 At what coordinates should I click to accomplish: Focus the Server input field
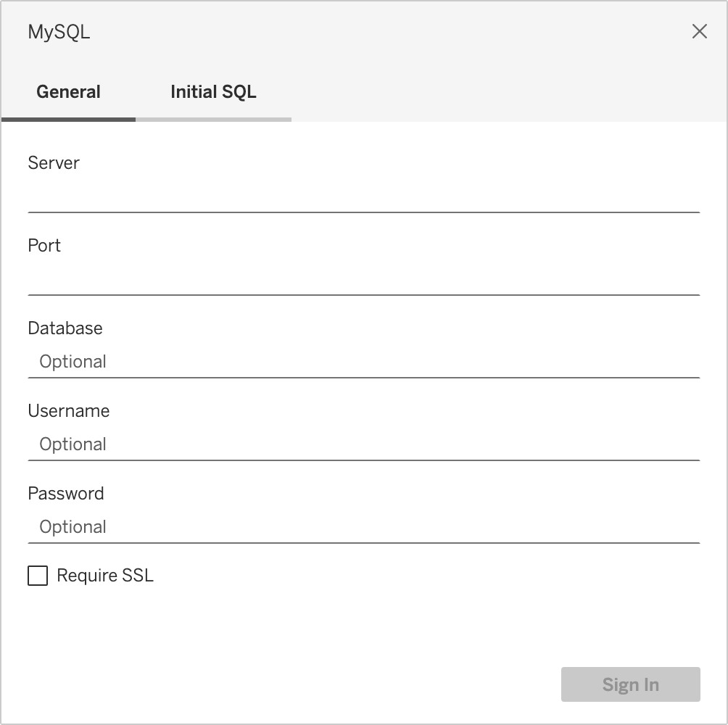point(363,196)
